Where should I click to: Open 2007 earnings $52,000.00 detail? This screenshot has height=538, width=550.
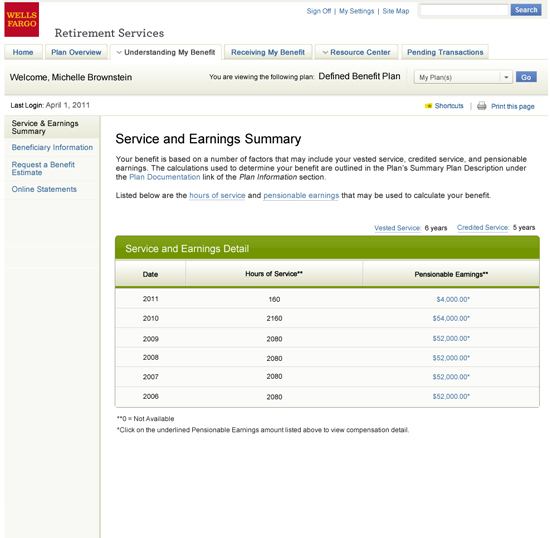[x=451, y=377]
